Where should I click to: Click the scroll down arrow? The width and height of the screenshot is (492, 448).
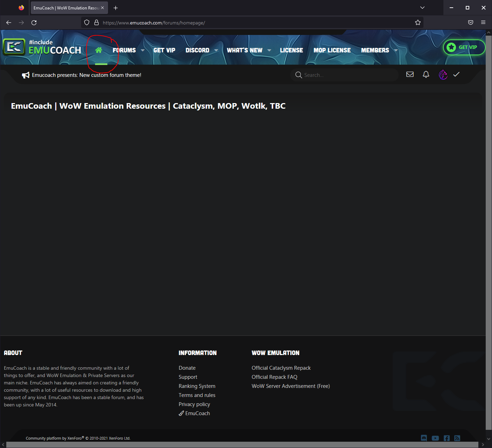489,439
